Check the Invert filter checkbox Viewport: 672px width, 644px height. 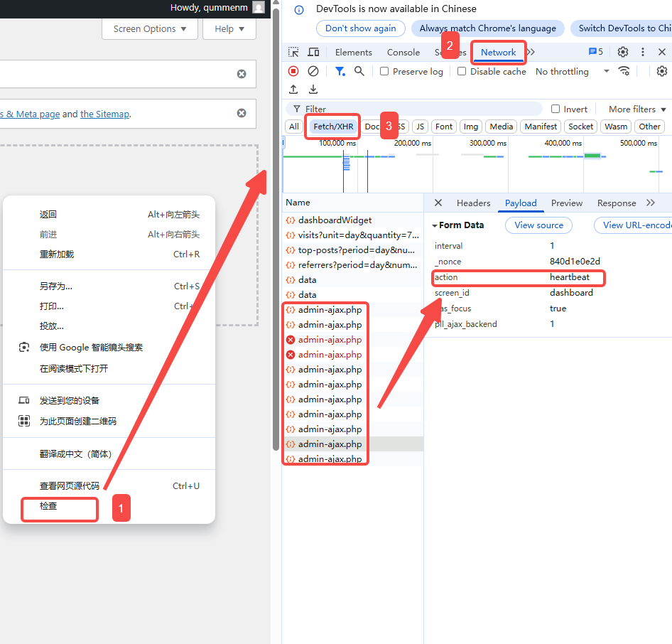[x=556, y=109]
